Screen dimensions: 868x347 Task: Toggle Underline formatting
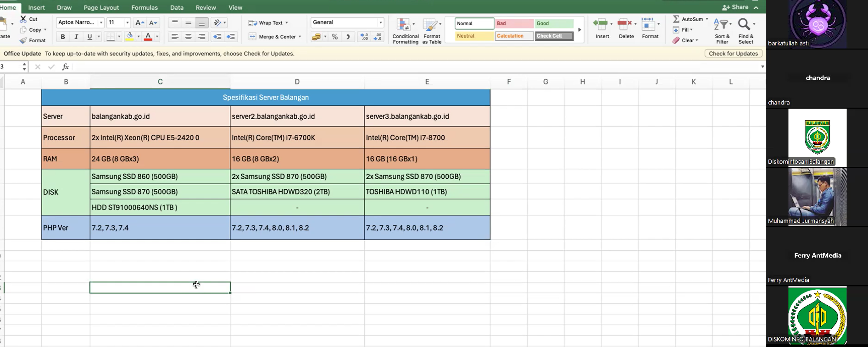pos(90,37)
